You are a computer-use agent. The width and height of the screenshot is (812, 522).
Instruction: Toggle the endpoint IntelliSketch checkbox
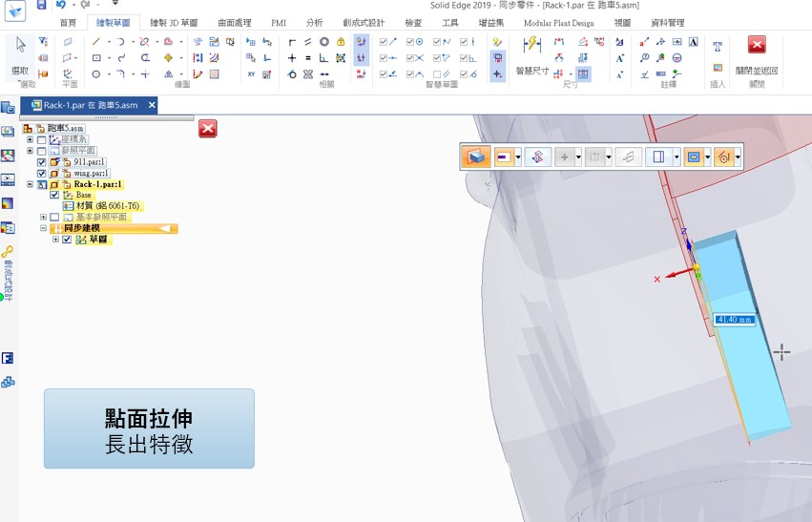(384, 42)
